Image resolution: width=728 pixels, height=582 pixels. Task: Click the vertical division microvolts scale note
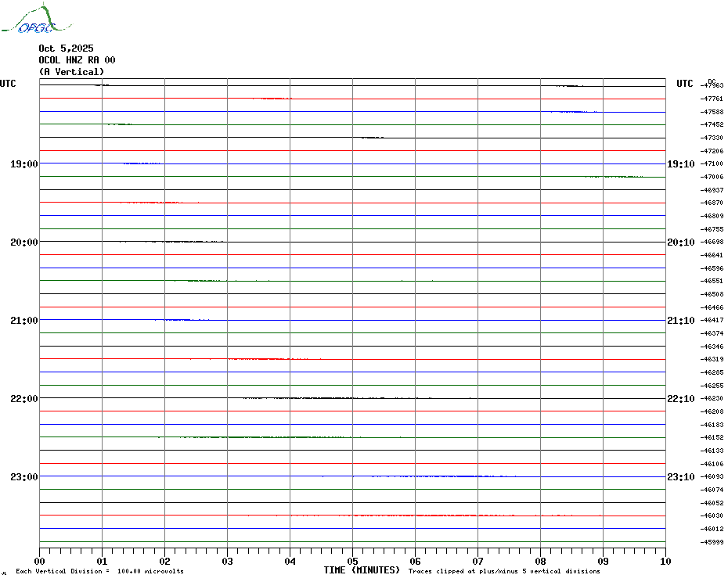[99, 572]
